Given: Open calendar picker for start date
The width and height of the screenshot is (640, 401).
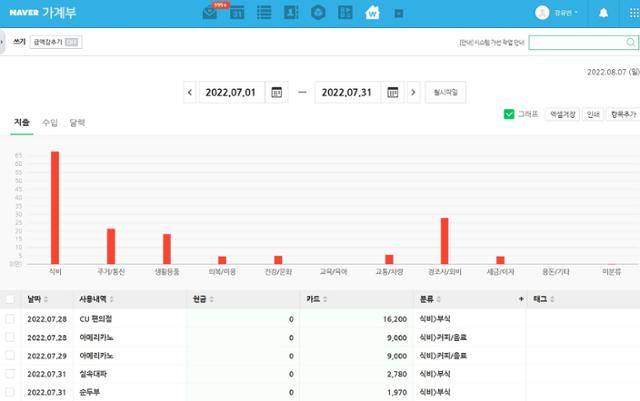Looking at the screenshot, I should (x=277, y=92).
